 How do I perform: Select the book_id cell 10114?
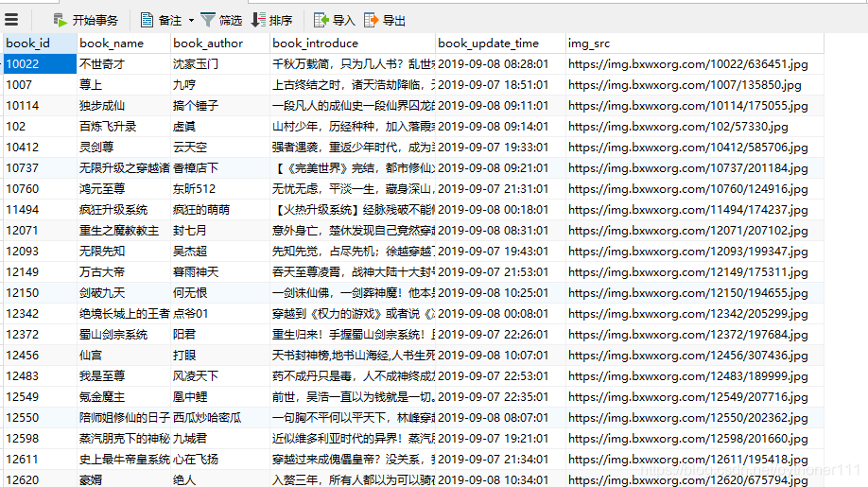coord(40,106)
